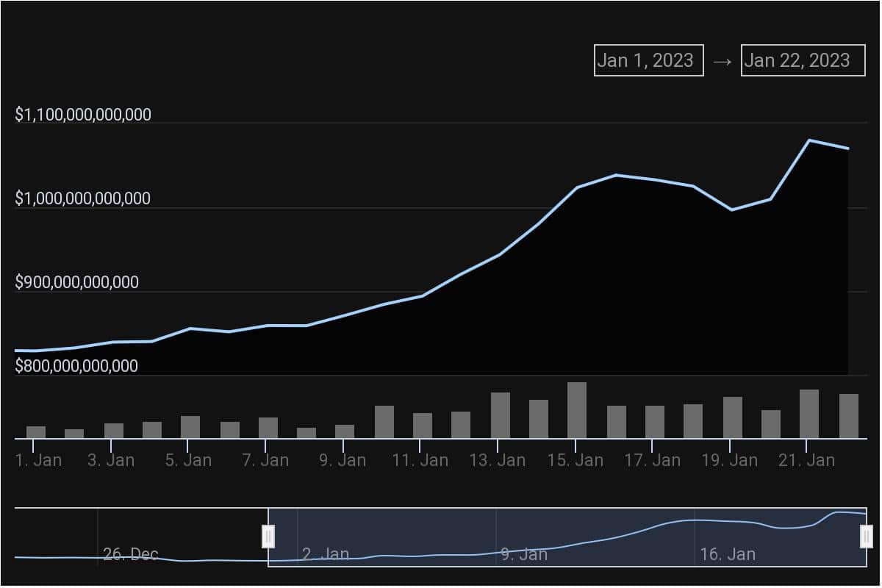Open the Jan 22, 2023 end date field
This screenshot has height=588, width=882.
(x=803, y=60)
